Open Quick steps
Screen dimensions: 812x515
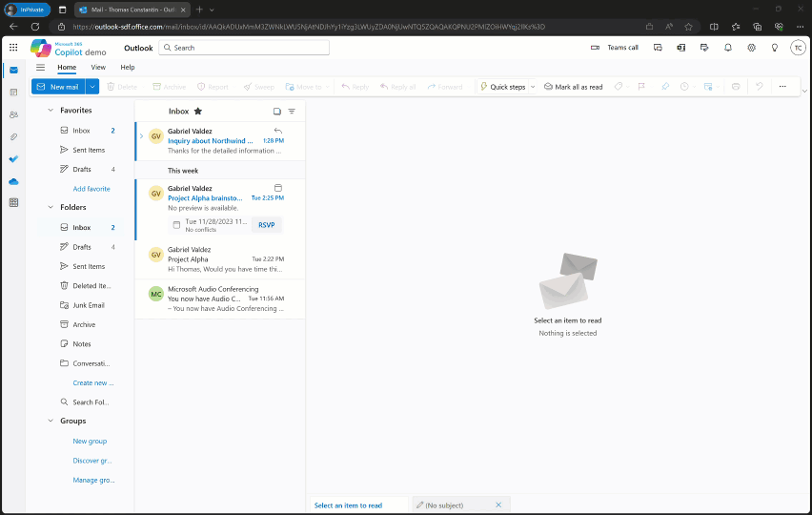click(502, 87)
